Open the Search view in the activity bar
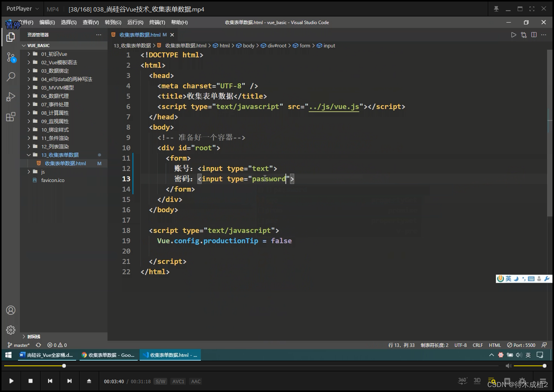 click(x=11, y=76)
